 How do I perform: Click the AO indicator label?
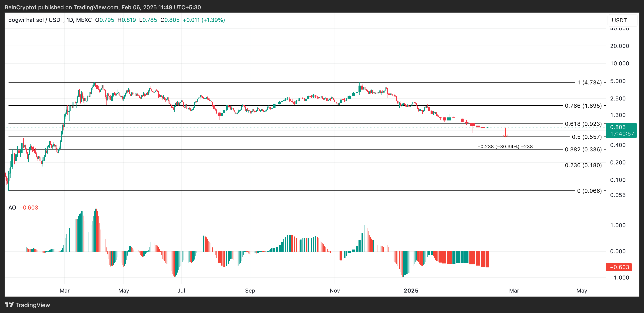[12, 207]
